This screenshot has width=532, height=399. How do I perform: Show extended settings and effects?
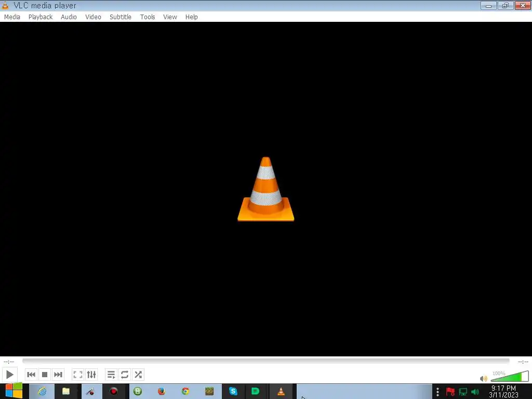click(91, 375)
